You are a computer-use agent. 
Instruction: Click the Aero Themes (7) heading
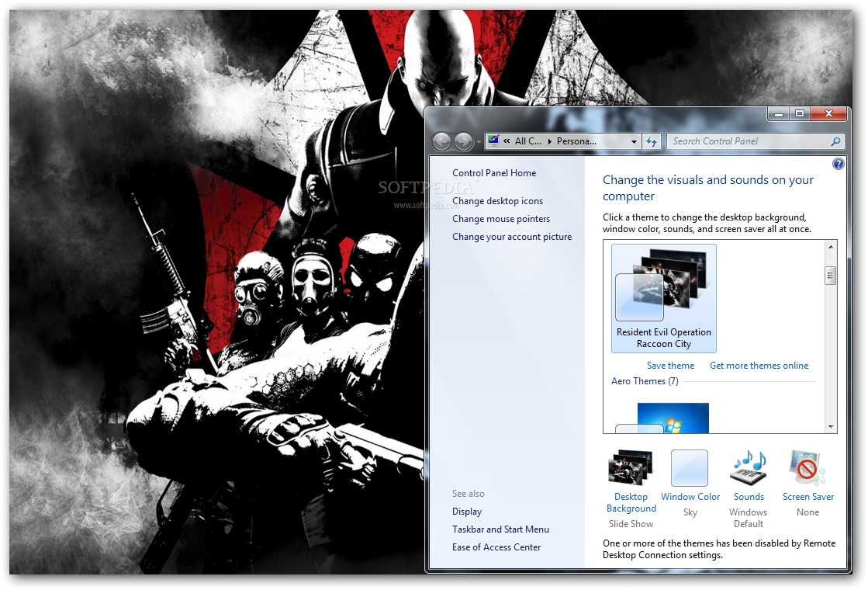pos(645,381)
